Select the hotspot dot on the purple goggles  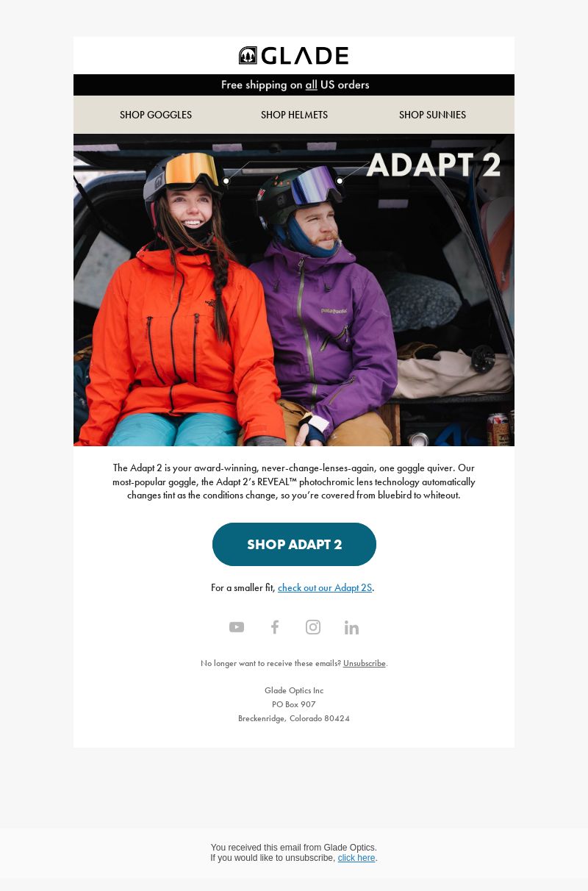(x=340, y=181)
